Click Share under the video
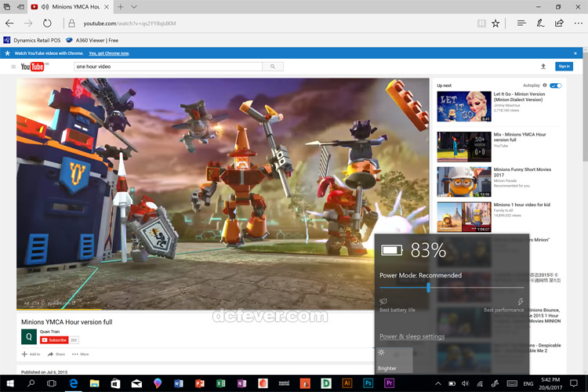This screenshot has width=588, height=392. click(x=56, y=354)
